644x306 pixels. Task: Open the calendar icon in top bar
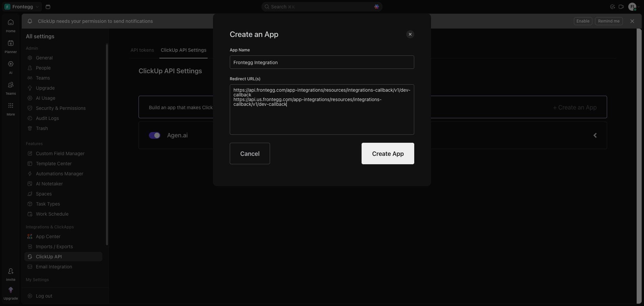point(48,7)
